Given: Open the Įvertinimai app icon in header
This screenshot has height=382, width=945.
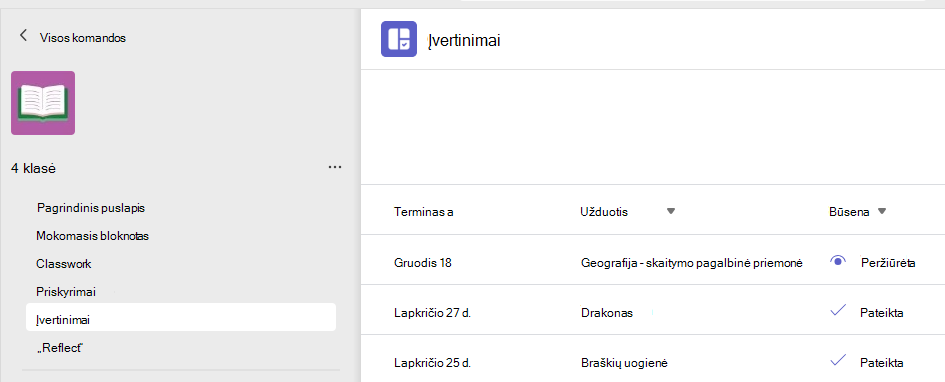Looking at the screenshot, I should [399, 39].
